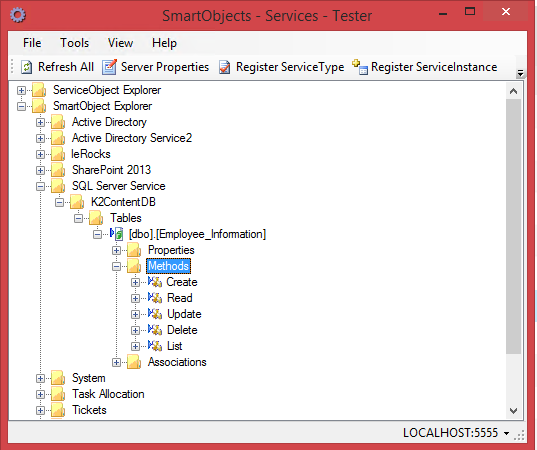This screenshot has height=450, width=537.
Task: Expand the Tickets node
Action: pyautogui.click(x=40, y=410)
